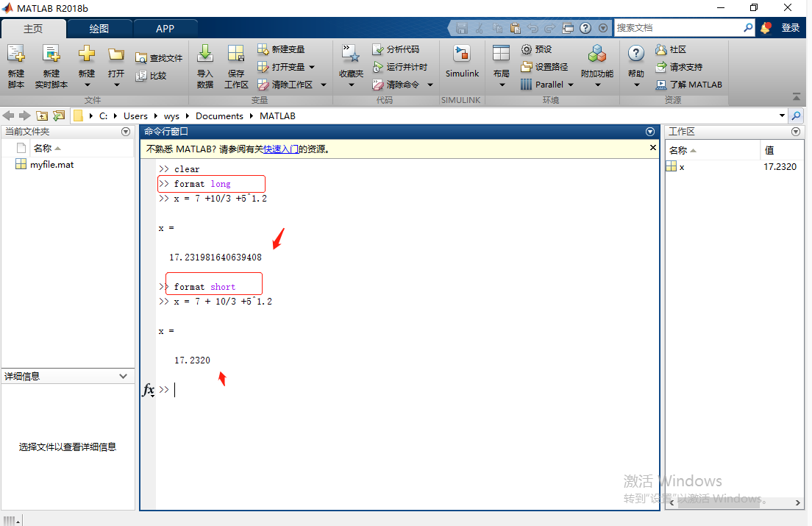The image size is (812, 526).
Task: Click the Getting Started (快速入门) link
Action: tap(281, 149)
